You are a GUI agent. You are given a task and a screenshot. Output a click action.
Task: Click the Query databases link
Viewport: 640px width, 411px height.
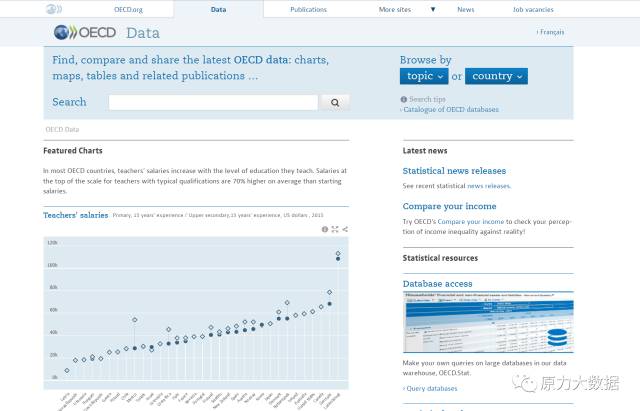(x=430, y=389)
